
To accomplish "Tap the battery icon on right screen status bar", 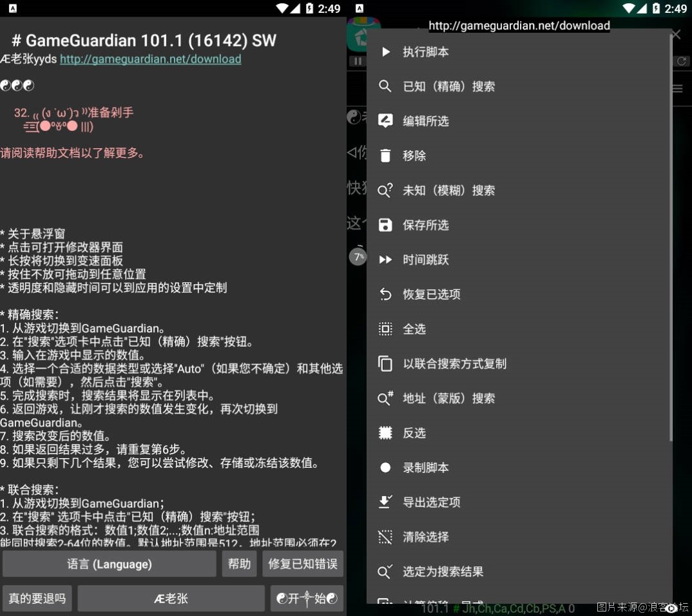I will point(657,8).
